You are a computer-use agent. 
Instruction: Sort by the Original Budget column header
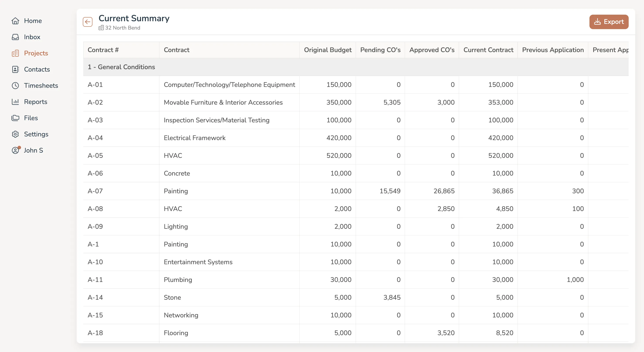pos(328,50)
